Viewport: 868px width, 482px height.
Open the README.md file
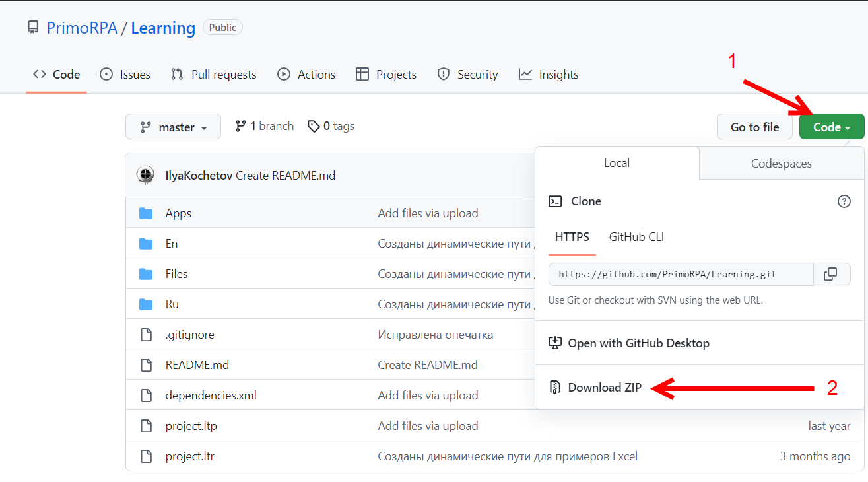click(197, 365)
